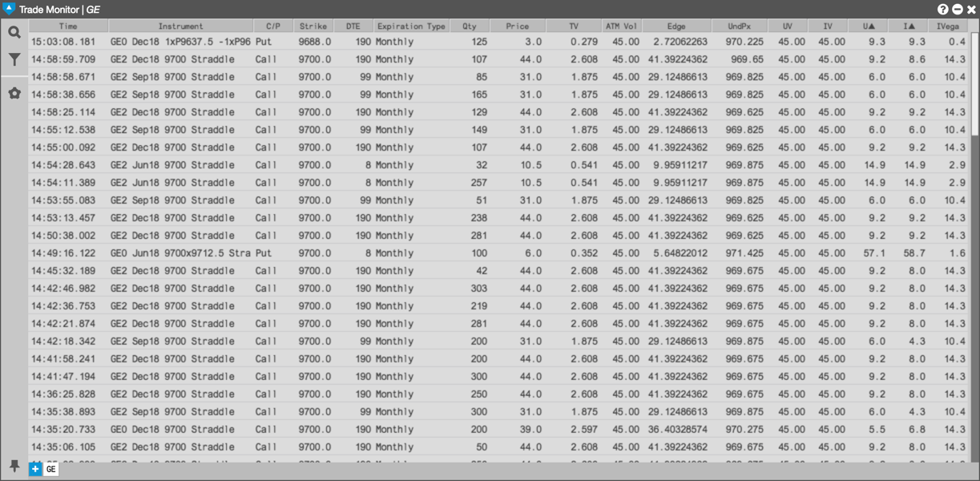
Task: Select the 15:03:08.181 GE0 Dec18 trade row
Action: click(x=498, y=42)
